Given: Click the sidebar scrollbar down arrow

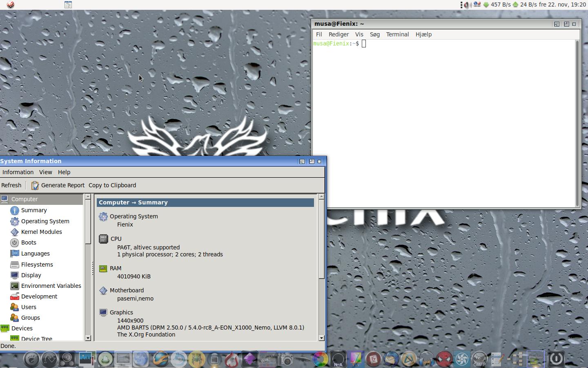Looking at the screenshot, I should [x=88, y=338].
